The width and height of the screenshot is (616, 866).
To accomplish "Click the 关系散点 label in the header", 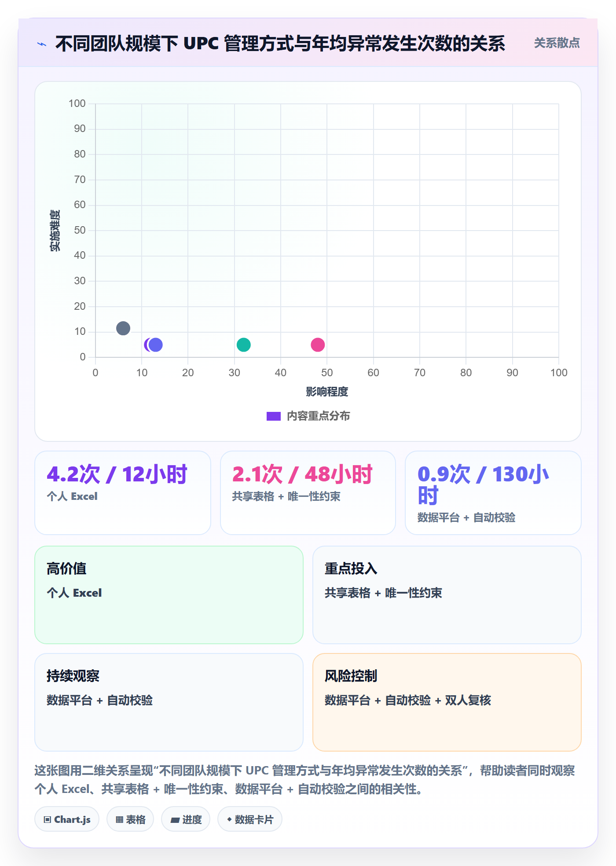I will [557, 43].
